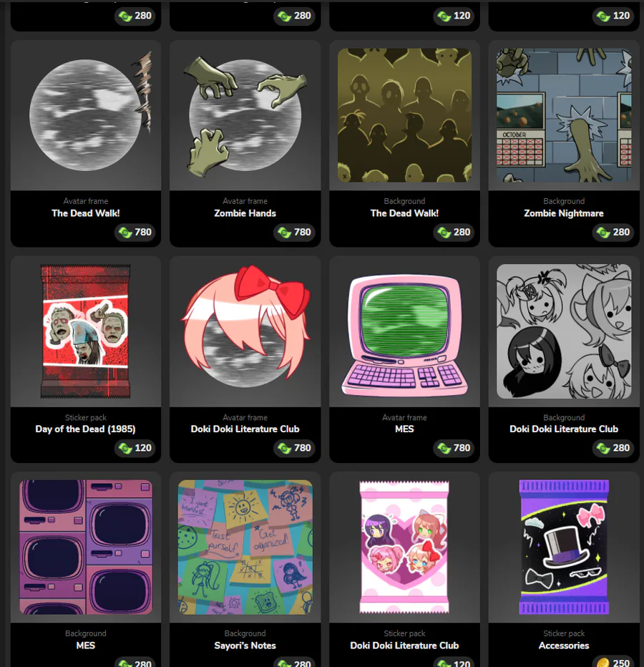Open The Dead Walk! avatar frame preview image

(x=90, y=115)
